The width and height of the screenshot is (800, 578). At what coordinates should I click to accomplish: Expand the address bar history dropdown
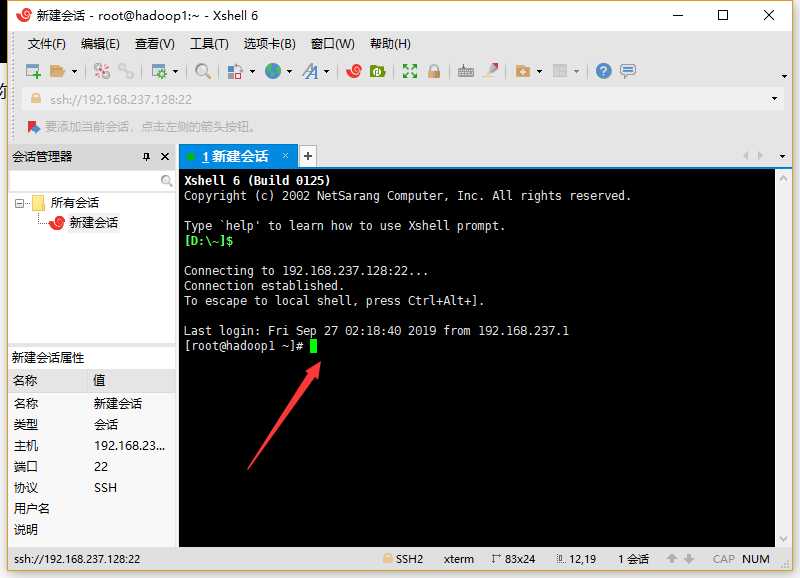774,99
